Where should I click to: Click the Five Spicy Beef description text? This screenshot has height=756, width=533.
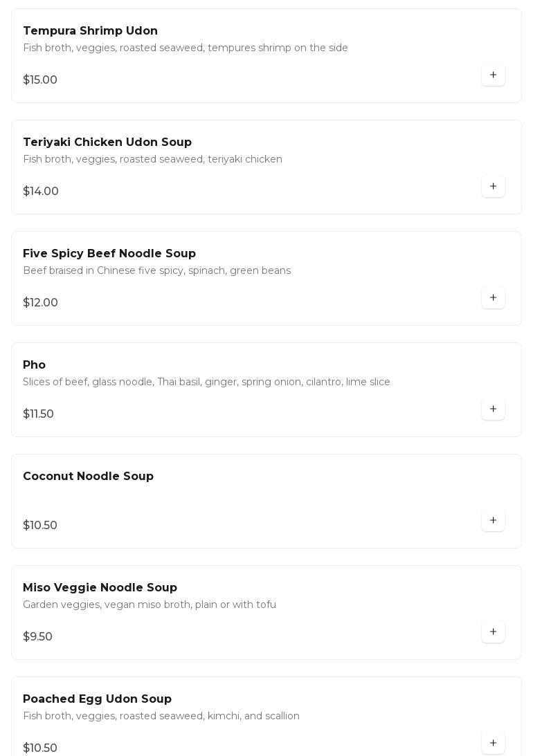pyautogui.click(x=156, y=270)
